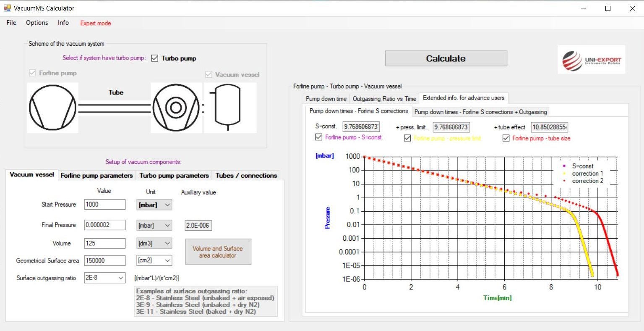Open the File menu
The width and height of the screenshot is (644, 331).
pyautogui.click(x=11, y=23)
